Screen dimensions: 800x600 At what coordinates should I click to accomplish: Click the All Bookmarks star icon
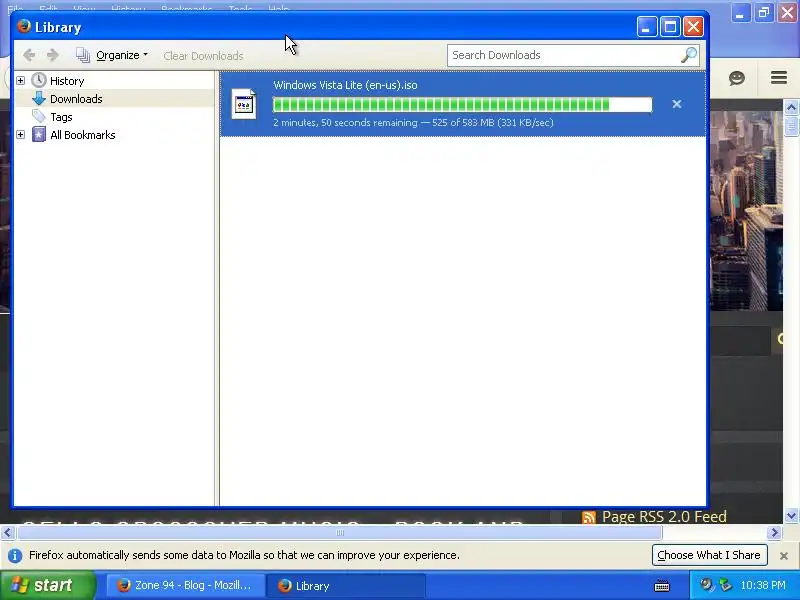(39, 135)
